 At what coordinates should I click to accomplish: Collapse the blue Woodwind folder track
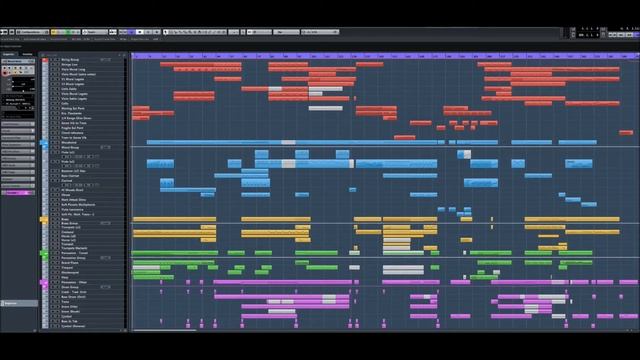coord(44,142)
